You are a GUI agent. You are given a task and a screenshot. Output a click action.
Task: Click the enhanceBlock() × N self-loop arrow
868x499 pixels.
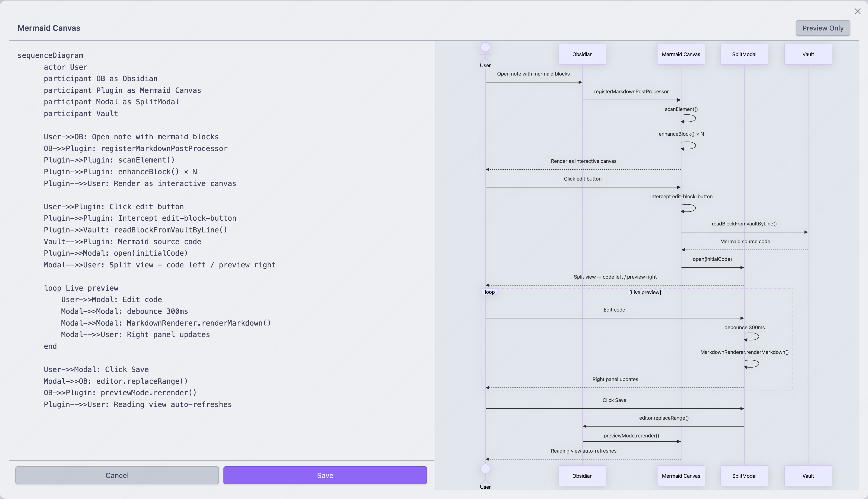click(x=688, y=146)
